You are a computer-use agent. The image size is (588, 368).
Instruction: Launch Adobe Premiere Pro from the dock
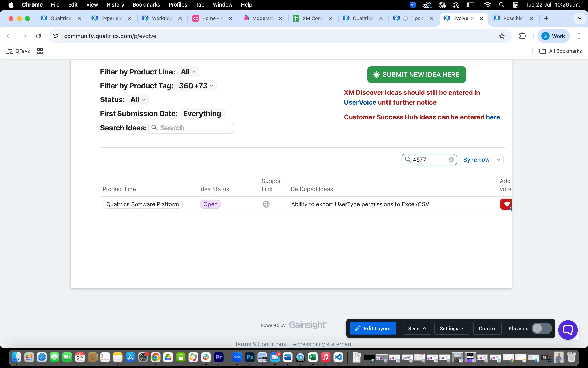(x=218, y=357)
